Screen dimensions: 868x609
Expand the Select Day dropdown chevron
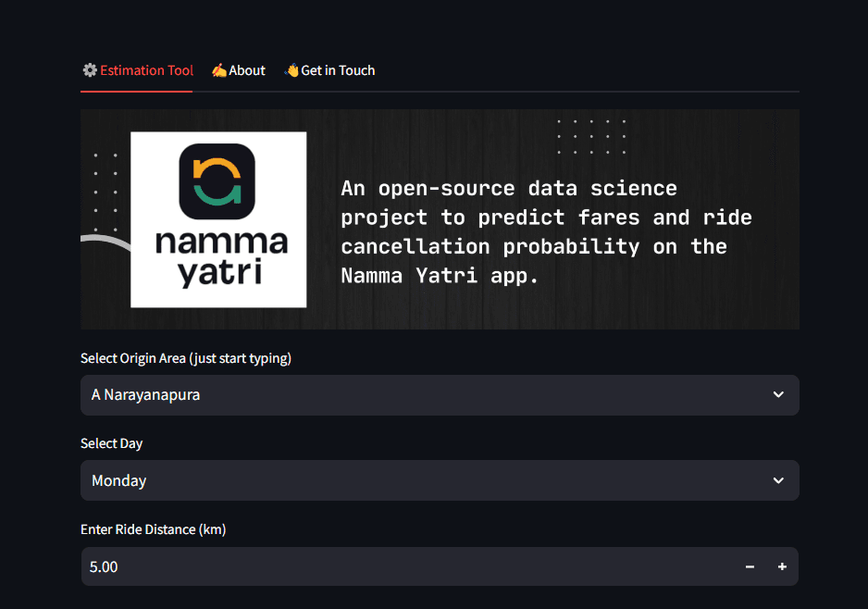tap(778, 480)
